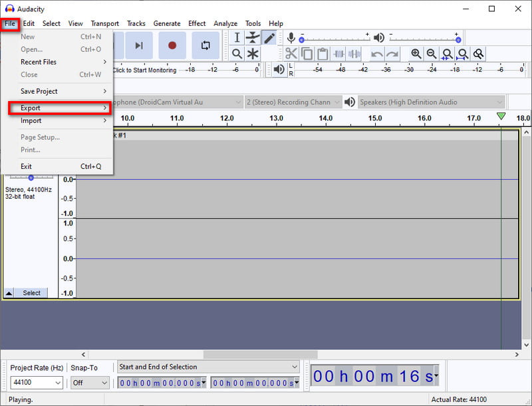Screen dimensions: 532x406
Task: Select the Selection (I-beam) tool
Action: tap(237, 38)
